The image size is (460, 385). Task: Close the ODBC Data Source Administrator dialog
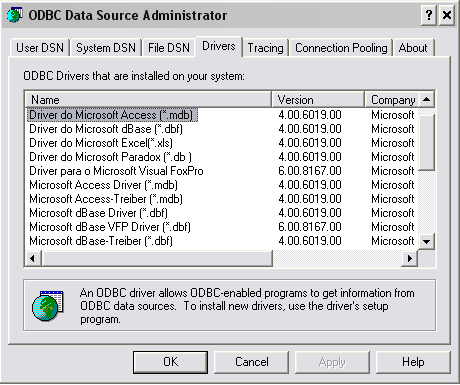coord(447,15)
